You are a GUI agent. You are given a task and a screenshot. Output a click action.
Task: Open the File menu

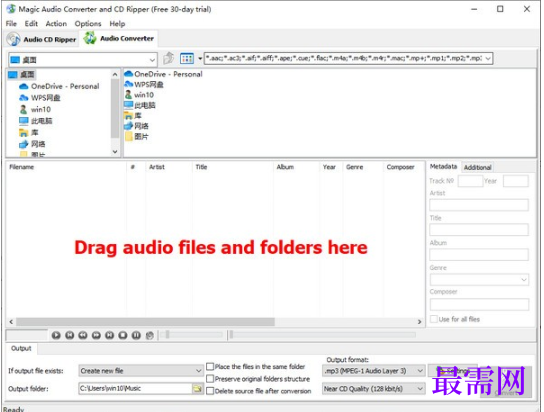(11, 24)
